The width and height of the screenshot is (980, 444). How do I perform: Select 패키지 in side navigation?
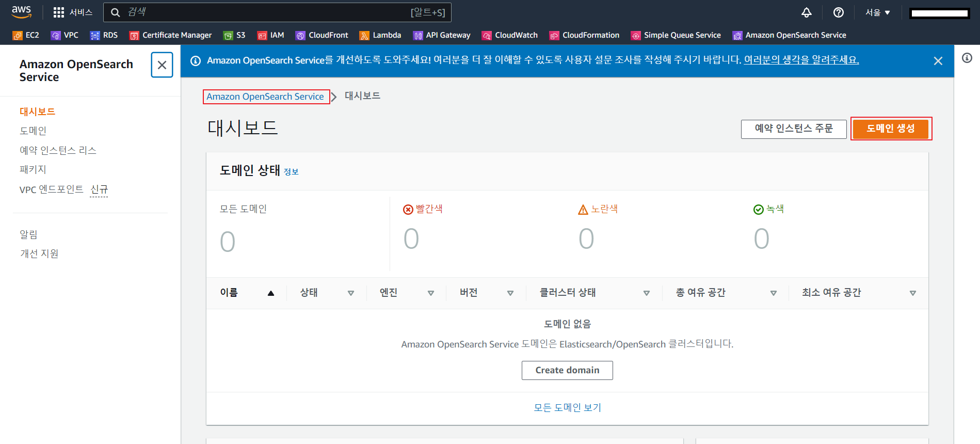pyautogui.click(x=33, y=169)
